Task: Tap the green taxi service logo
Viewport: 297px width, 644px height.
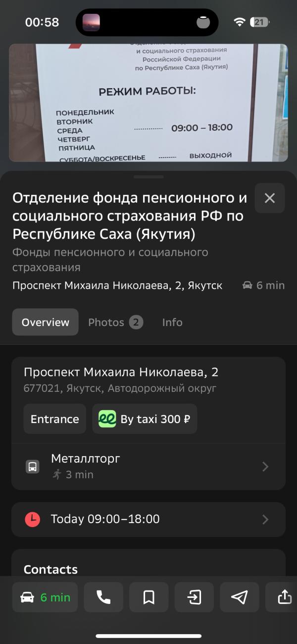Action: 107,419
